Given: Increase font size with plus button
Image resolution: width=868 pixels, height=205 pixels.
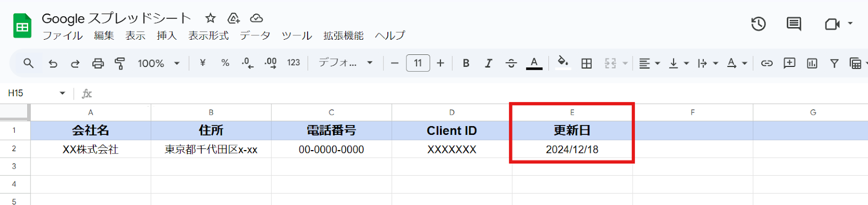Looking at the screenshot, I should coord(441,64).
